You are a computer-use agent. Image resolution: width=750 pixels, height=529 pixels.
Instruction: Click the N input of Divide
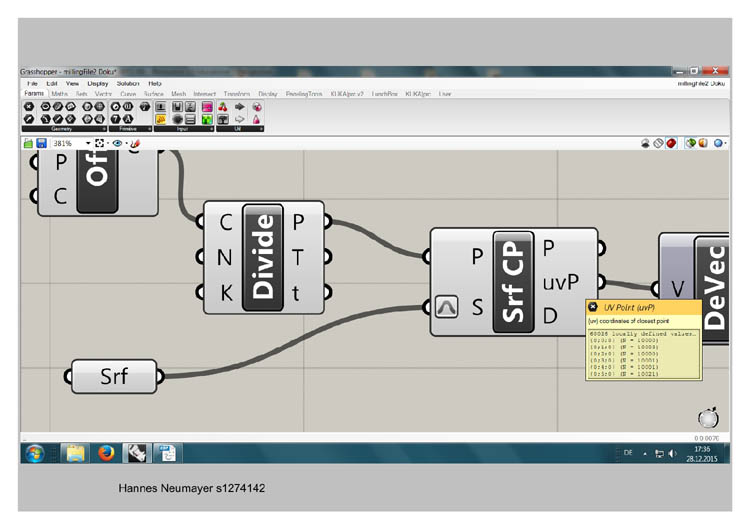(x=224, y=257)
